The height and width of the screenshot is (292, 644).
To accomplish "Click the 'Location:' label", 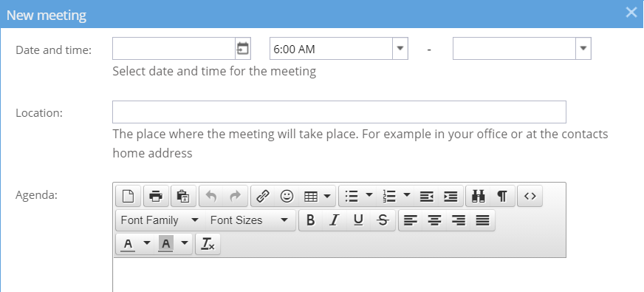I will point(39,112).
